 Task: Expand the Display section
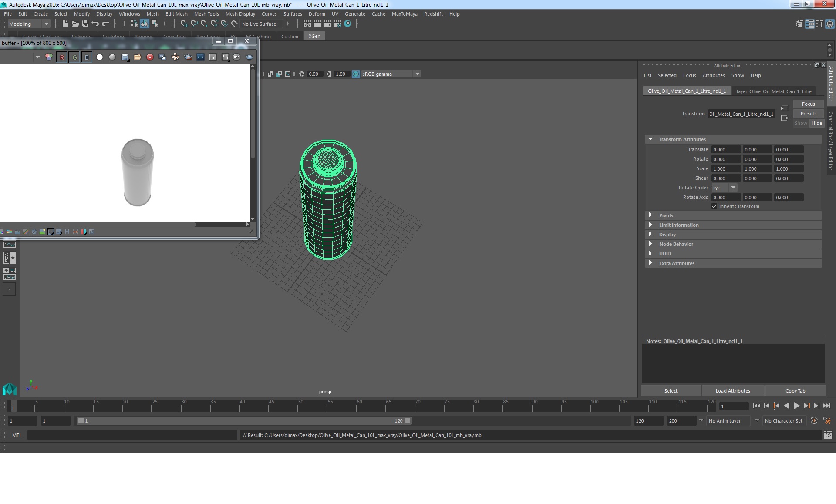650,235
